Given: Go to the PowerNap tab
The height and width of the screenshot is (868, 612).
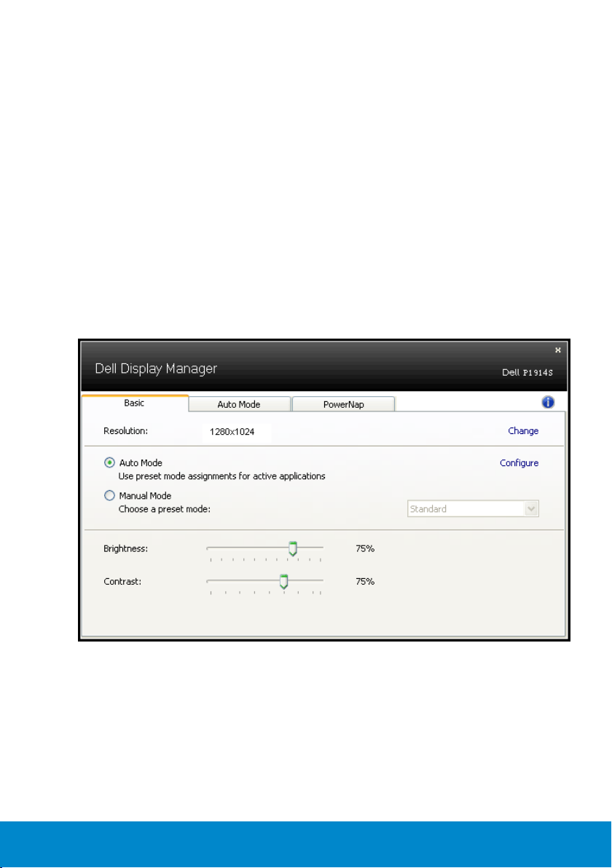Looking at the screenshot, I should (x=343, y=404).
